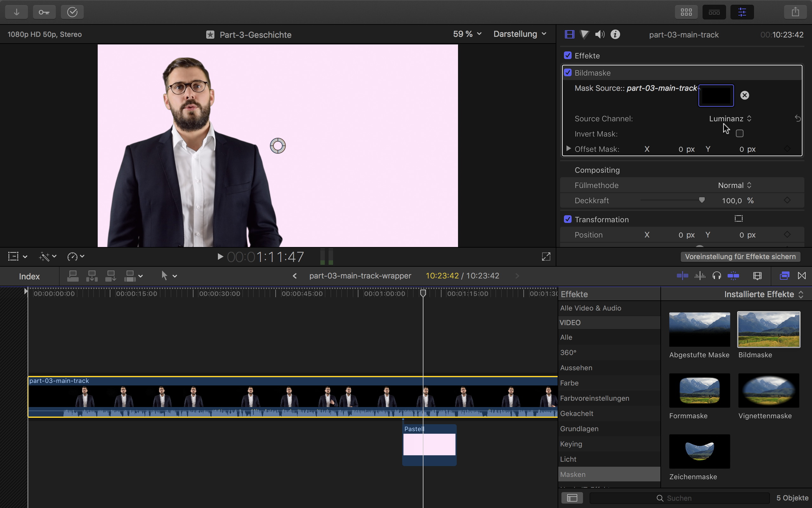Open Source Channel Luminanz popup
This screenshot has width=812, height=508.
(x=730, y=119)
